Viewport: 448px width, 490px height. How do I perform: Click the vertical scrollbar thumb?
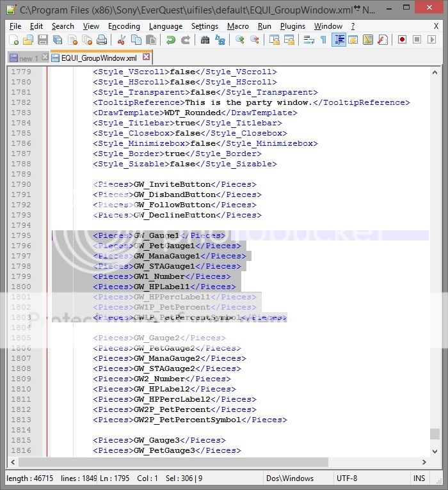(x=435, y=434)
